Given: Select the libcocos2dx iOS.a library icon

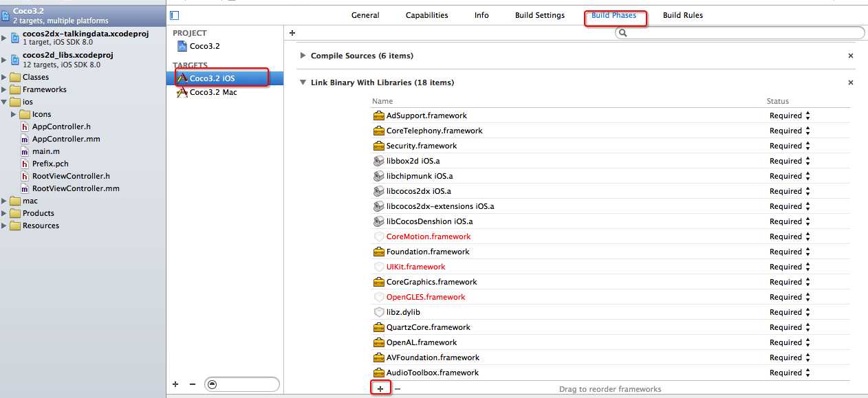Looking at the screenshot, I should point(378,191).
